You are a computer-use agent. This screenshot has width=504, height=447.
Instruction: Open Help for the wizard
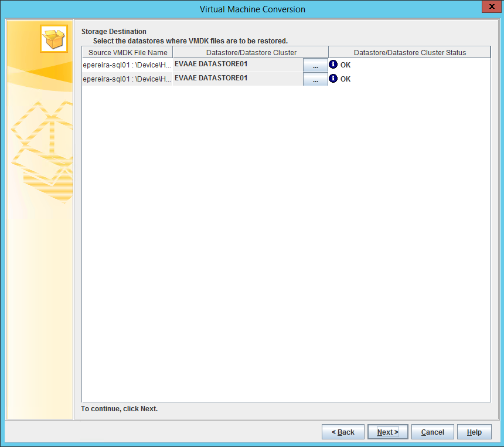(474, 432)
